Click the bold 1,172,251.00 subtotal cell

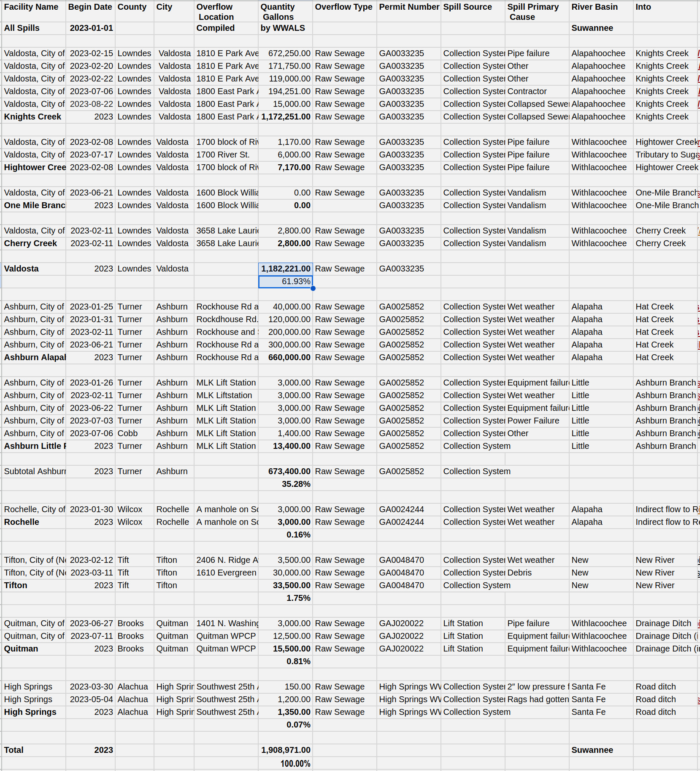point(286,117)
